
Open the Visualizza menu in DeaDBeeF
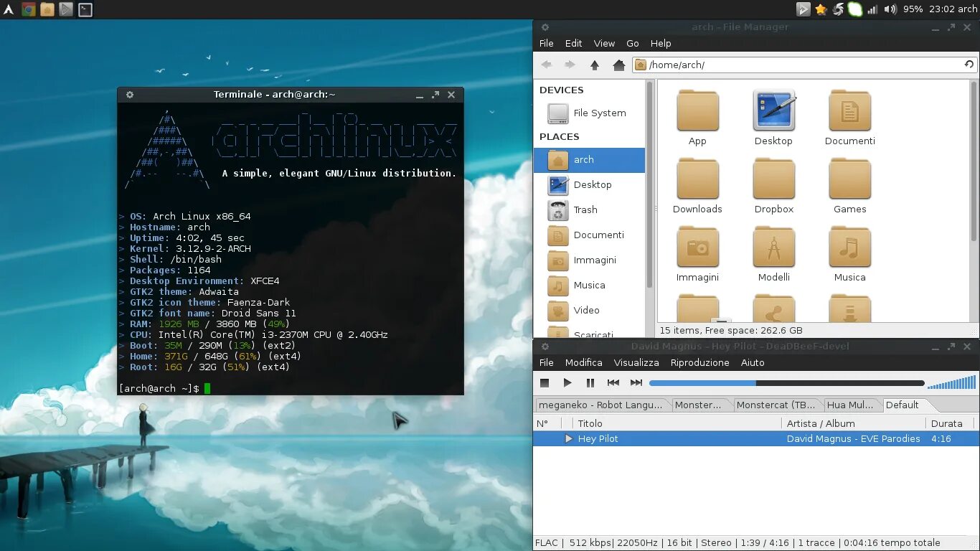636,362
